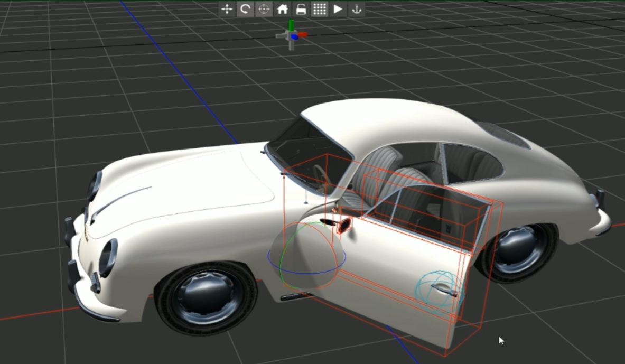Viewport: 625px width, 364px height.
Task: Start simulation with the Play button
Action: click(338, 9)
